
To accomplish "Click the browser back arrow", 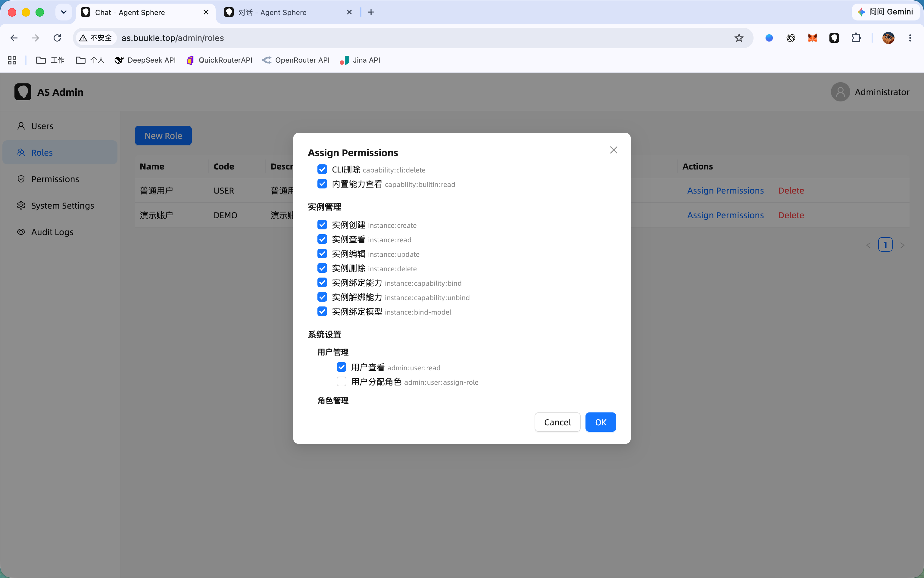I will tap(14, 38).
